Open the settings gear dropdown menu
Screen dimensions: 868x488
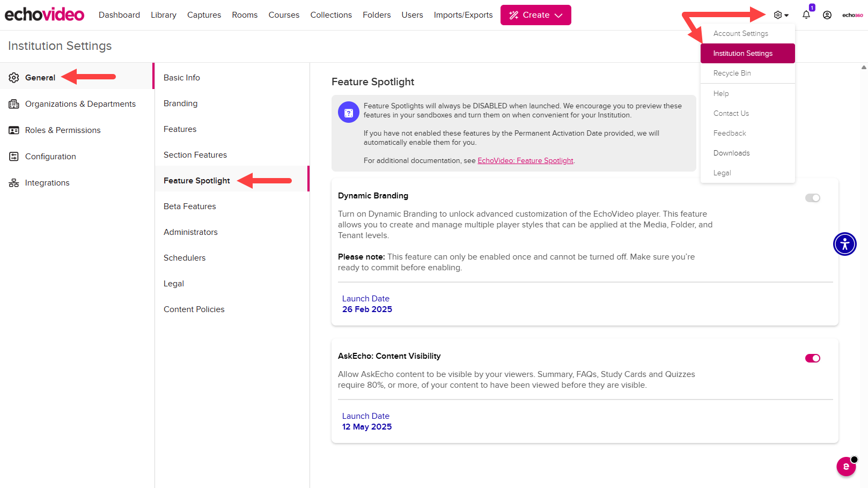click(777, 14)
